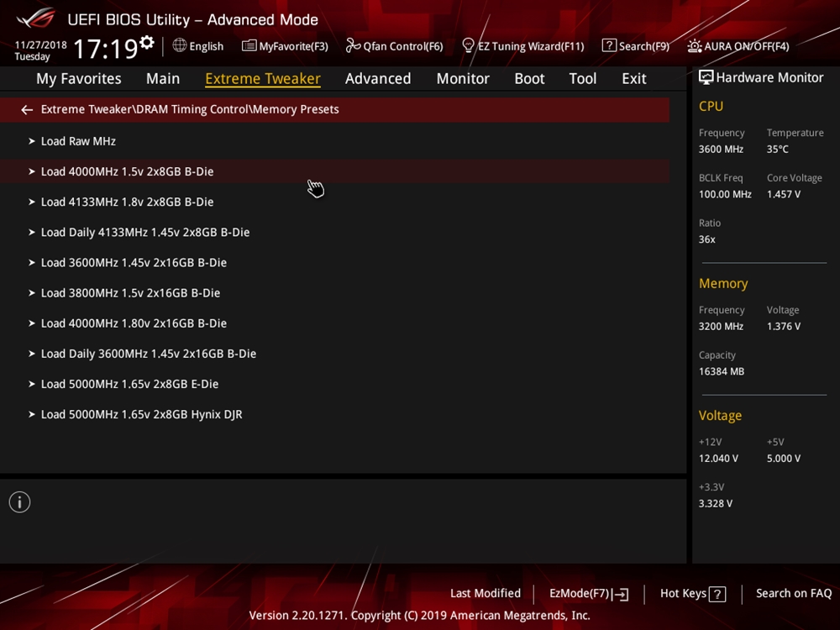Click Core Voltage value 1.457 V

coord(784,195)
